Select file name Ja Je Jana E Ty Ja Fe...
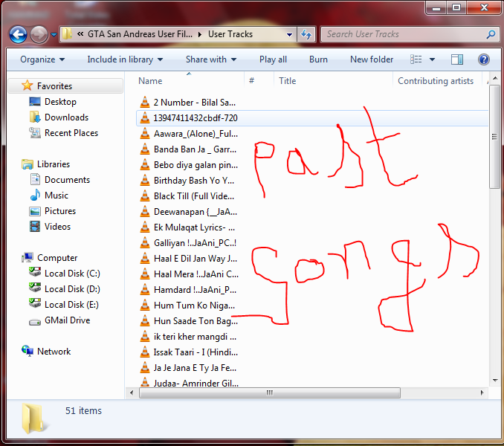The width and height of the screenshot is (504, 446). point(195,368)
